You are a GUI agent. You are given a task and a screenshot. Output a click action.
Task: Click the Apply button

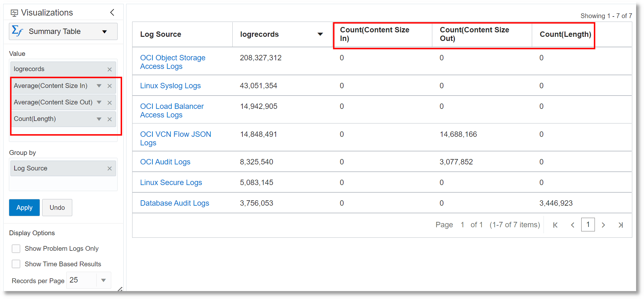coord(24,207)
